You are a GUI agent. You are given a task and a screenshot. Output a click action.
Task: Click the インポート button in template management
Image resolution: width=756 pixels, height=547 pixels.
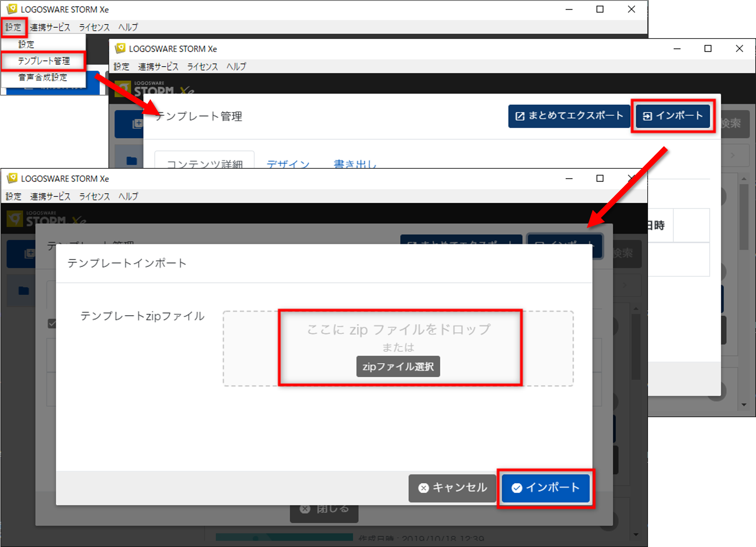(x=673, y=116)
